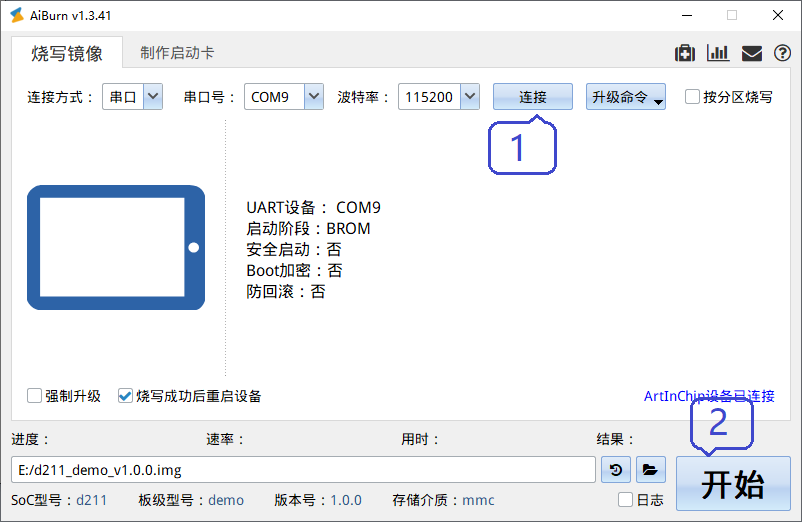802x522 pixels.
Task: Enable the 按分区烧写 checkbox
Action: click(x=692, y=97)
